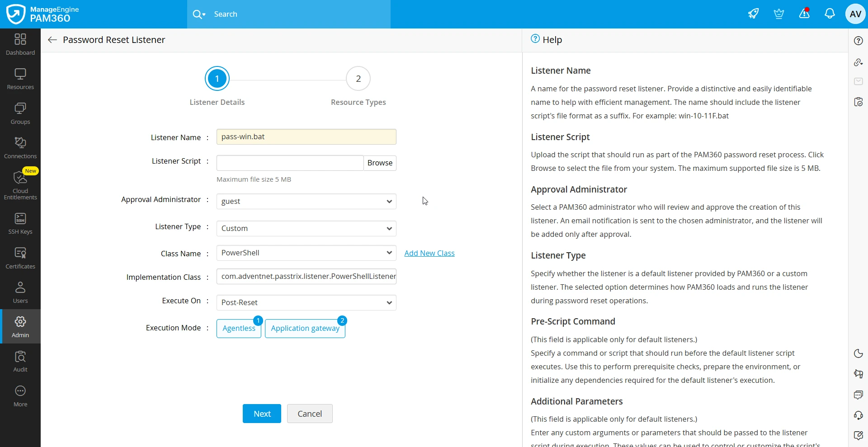The height and width of the screenshot is (447, 868).
Task: Open the Groups section
Action: [20, 114]
